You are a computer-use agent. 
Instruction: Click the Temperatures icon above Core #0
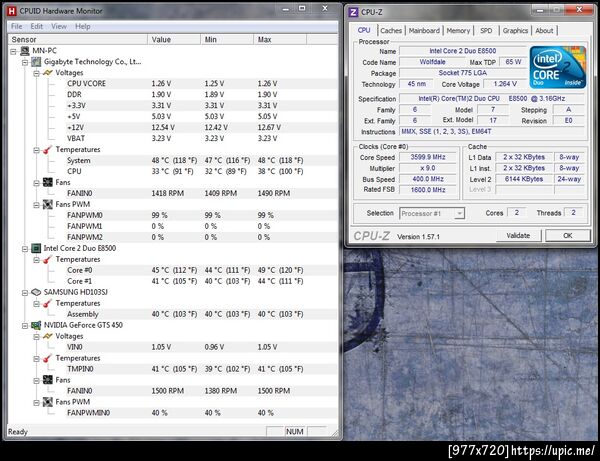[48, 259]
